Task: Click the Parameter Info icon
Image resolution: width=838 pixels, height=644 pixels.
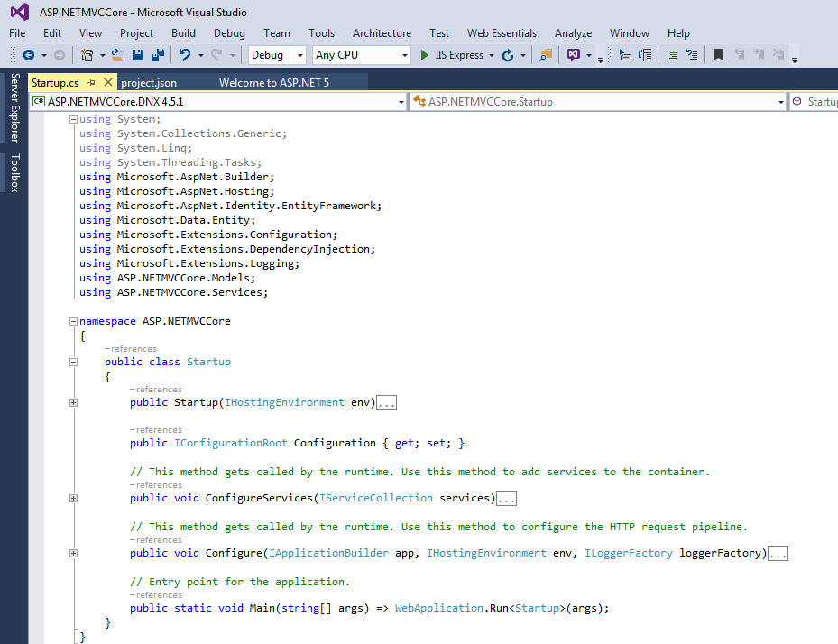Action: click(x=646, y=54)
